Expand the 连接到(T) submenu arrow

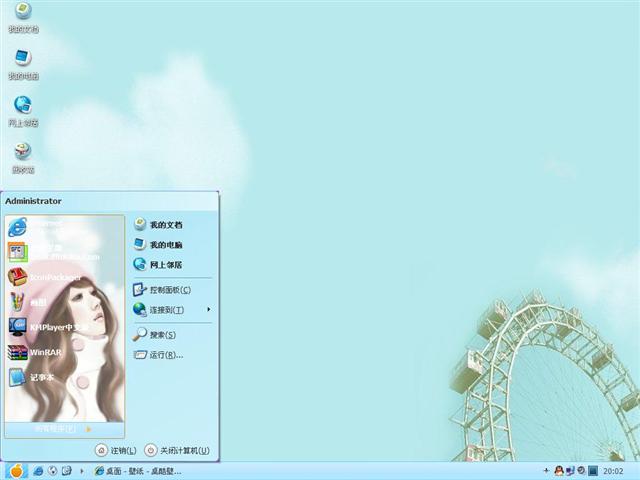[x=209, y=309]
